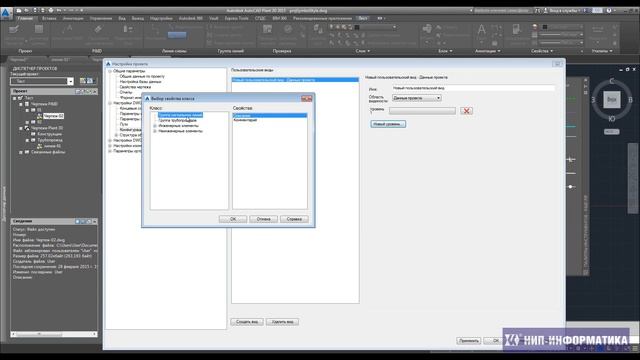The image size is (640, 360).
Task: Click last header icon of Сведения panel
Action: pos(95,221)
